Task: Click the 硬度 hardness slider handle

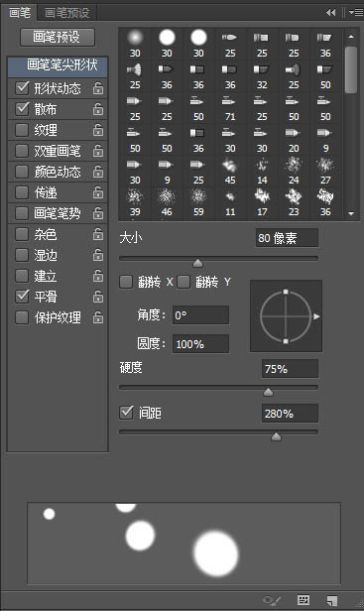Action: (x=268, y=392)
